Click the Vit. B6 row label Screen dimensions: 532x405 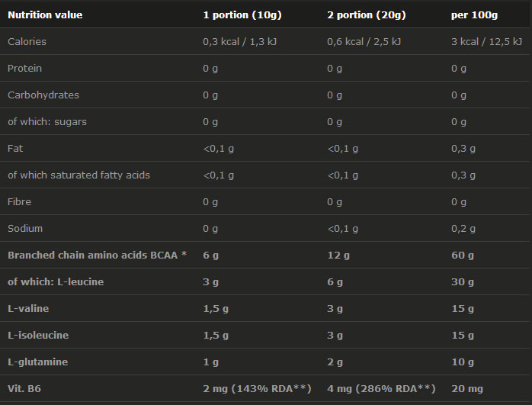(24, 388)
